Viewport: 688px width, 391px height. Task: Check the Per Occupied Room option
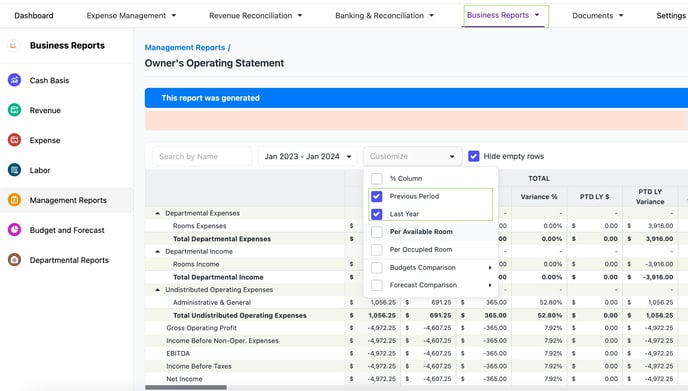(x=376, y=250)
